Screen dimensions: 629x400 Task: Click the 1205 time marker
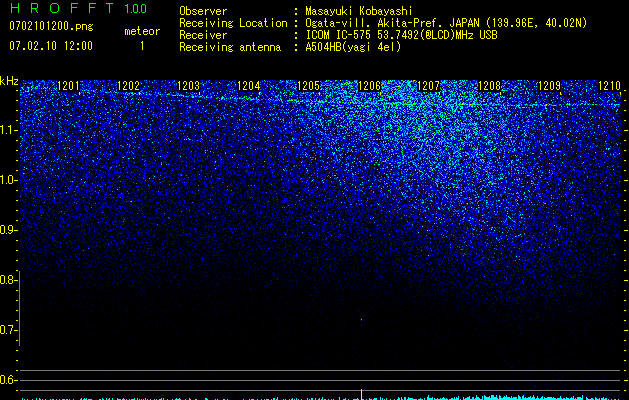(x=308, y=86)
